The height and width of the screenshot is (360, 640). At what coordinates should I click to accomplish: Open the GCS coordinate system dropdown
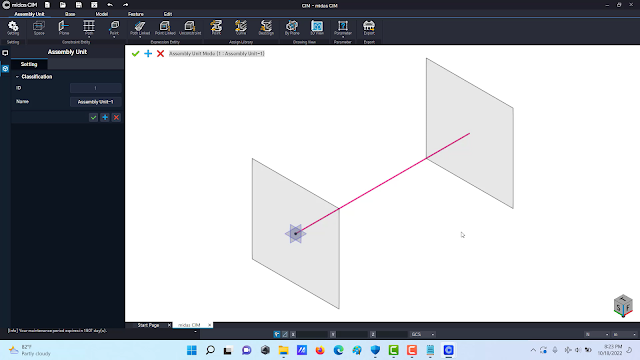click(422, 334)
